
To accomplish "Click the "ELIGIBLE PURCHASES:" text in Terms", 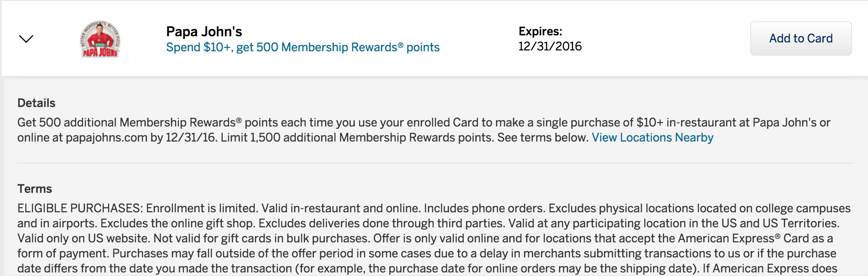I will [80, 208].
